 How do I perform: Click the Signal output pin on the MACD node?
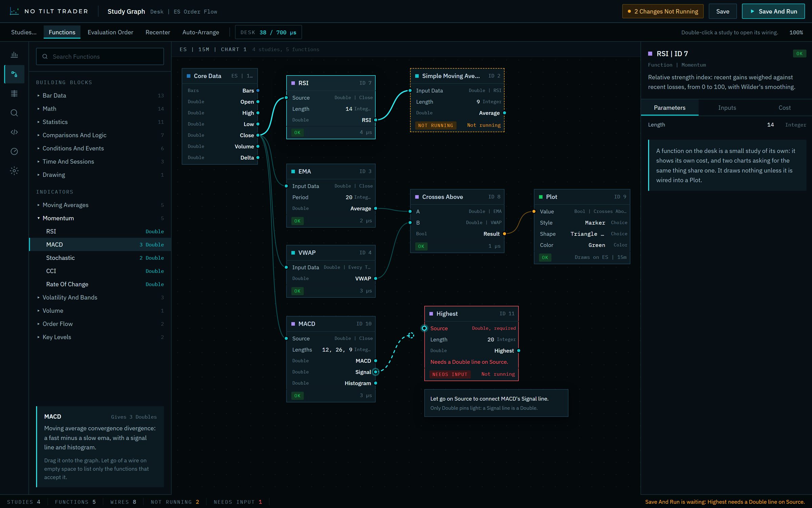376,372
